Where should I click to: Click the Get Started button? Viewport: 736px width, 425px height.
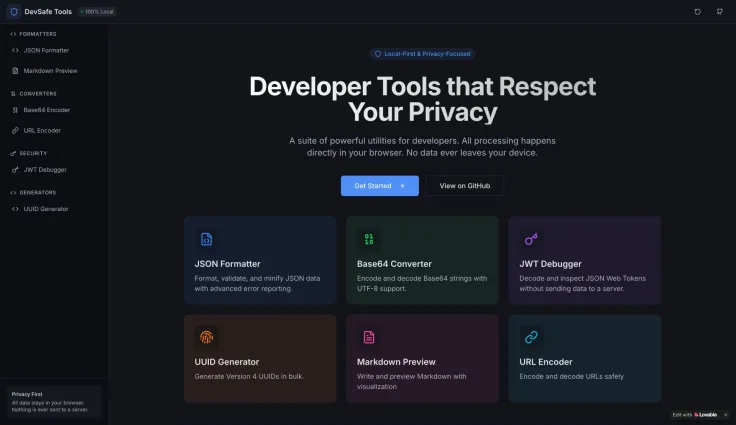[380, 186]
